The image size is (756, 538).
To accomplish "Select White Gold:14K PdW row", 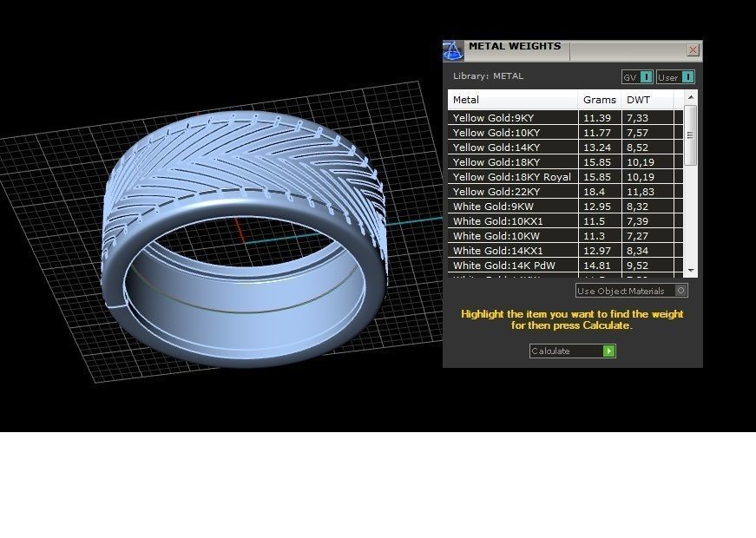I will tap(512, 266).
